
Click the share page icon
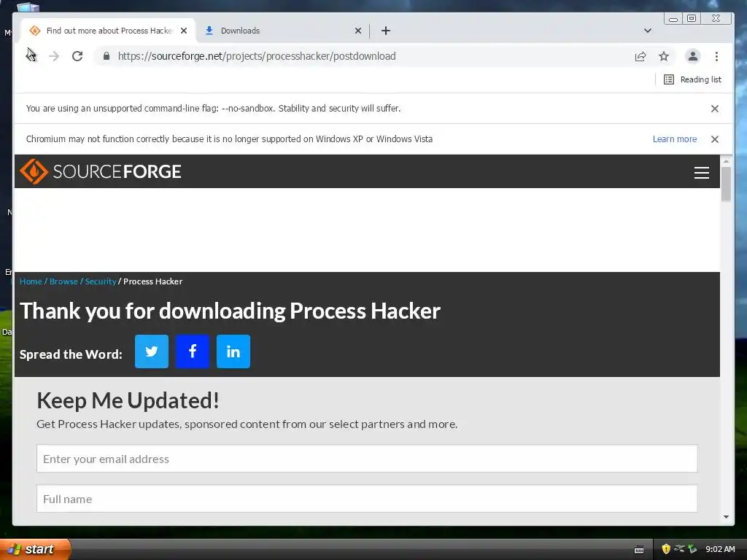coord(640,56)
